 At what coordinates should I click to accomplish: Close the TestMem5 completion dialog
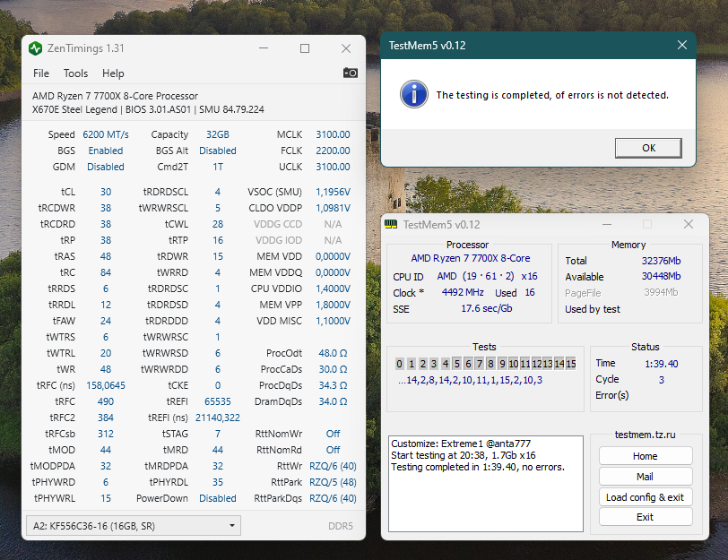coord(682,45)
